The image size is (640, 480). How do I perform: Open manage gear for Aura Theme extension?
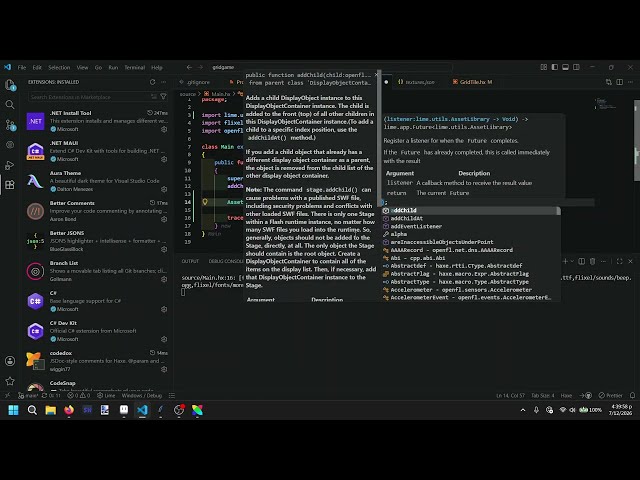[164, 189]
